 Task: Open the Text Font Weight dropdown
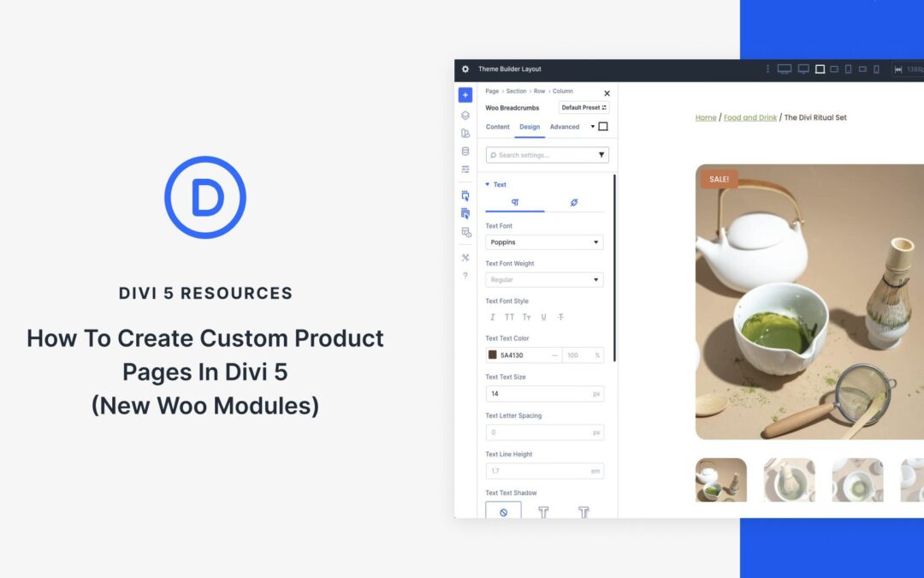point(544,279)
